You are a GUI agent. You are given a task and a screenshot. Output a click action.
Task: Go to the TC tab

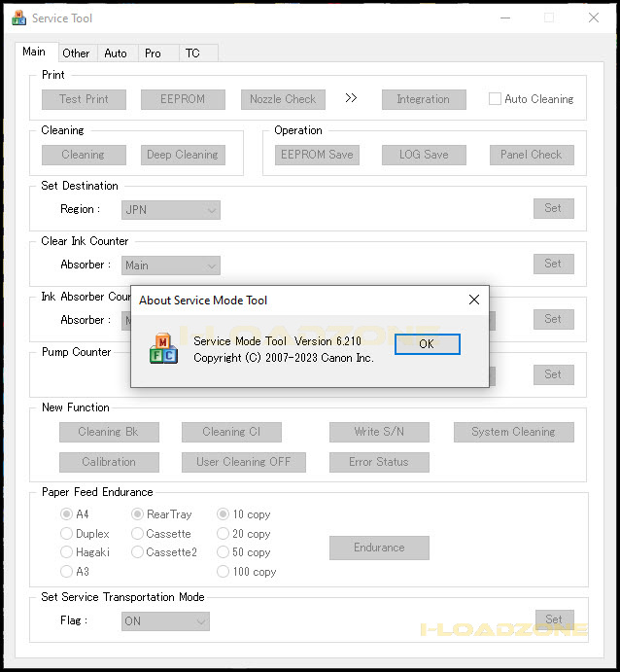click(192, 53)
